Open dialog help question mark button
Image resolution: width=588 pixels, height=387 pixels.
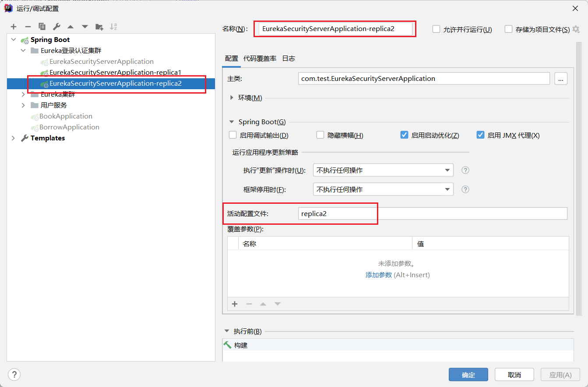(x=14, y=374)
